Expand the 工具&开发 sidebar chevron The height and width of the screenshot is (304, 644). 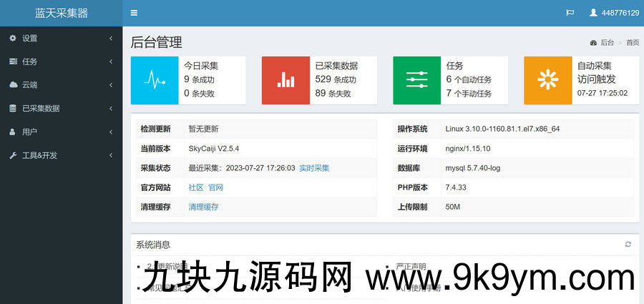[x=111, y=155]
